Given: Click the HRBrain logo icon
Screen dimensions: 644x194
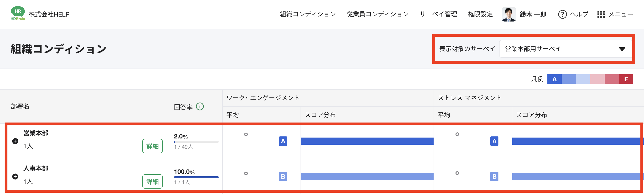Looking at the screenshot, I should [x=18, y=14].
